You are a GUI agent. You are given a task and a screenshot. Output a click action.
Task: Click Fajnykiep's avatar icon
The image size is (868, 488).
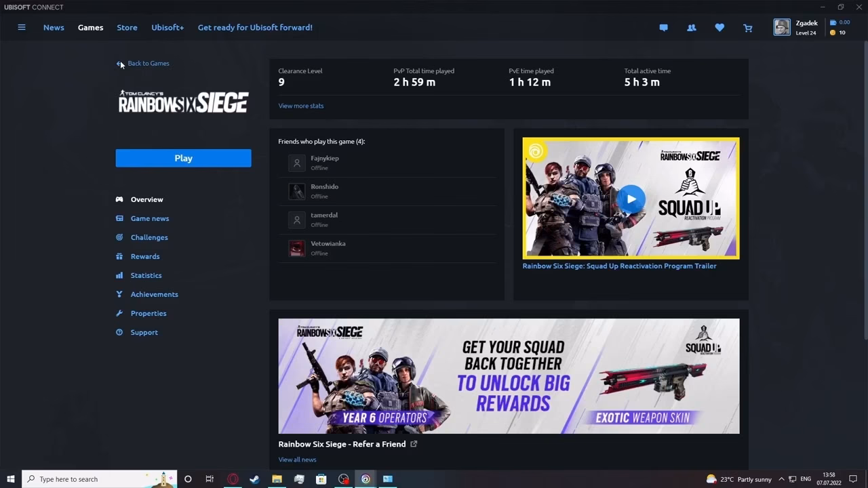pyautogui.click(x=296, y=163)
